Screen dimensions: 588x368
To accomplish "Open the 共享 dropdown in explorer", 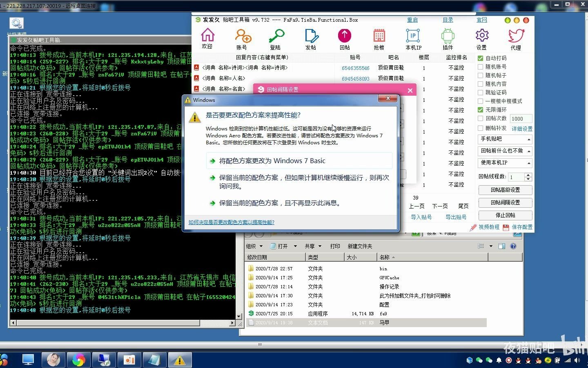I will [x=313, y=246].
